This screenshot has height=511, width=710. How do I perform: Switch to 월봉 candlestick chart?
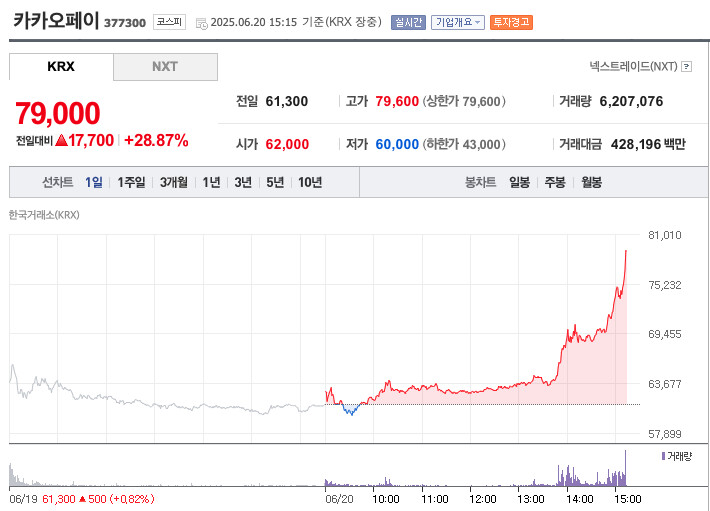click(591, 182)
